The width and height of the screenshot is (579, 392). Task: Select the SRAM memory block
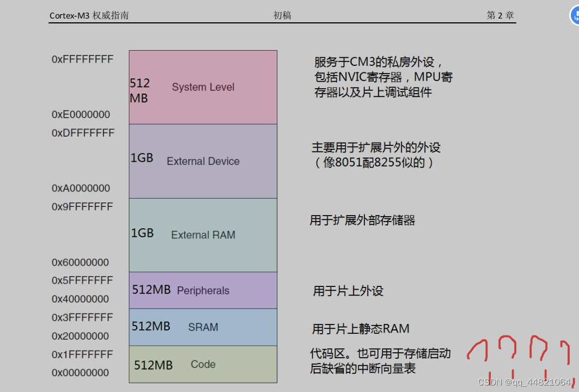pyautogui.click(x=203, y=327)
